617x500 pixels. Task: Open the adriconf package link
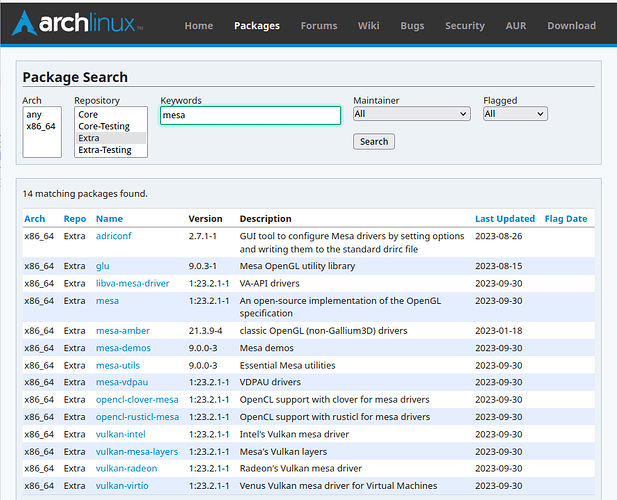114,236
